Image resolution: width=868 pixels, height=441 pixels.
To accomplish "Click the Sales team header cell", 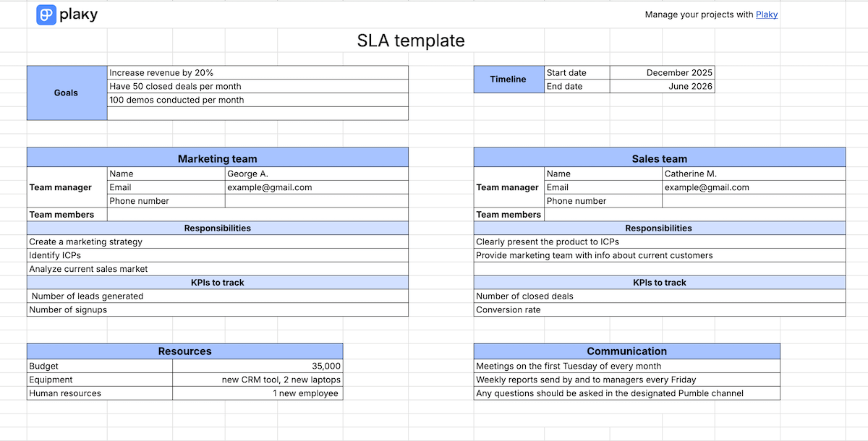I will point(659,158).
